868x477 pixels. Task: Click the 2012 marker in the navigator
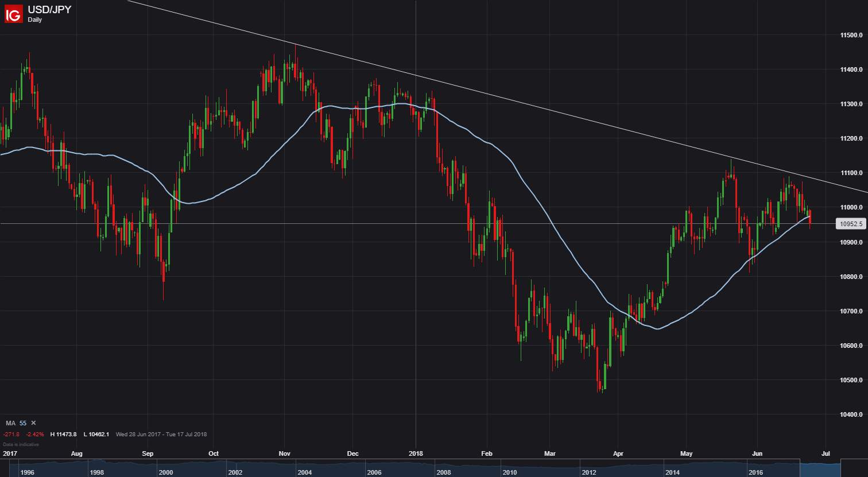point(590,472)
